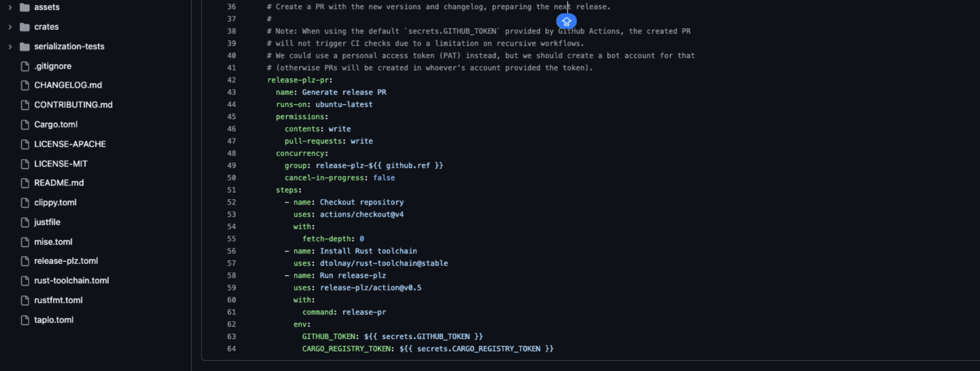This screenshot has width=980, height=371.
Task: Click the crates folder icon
Action: pos(25,27)
